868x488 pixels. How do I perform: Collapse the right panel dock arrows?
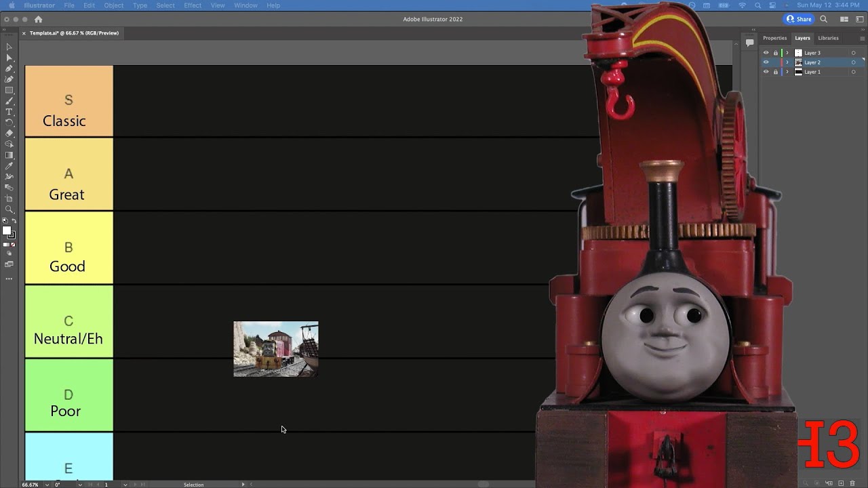click(x=862, y=31)
